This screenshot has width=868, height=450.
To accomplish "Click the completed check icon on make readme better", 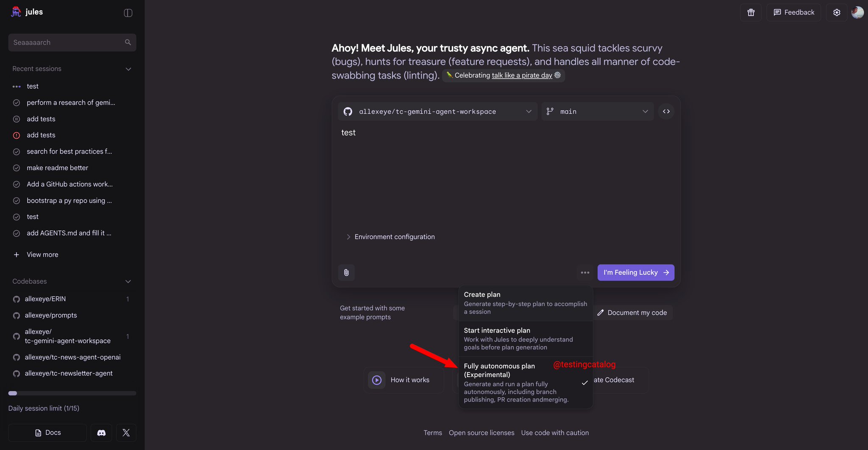I will (x=17, y=168).
